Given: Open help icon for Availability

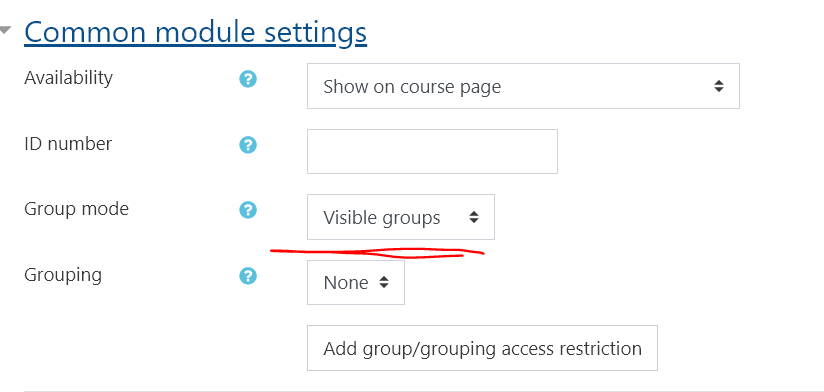Looking at the screenshot, I should [248, 79].
